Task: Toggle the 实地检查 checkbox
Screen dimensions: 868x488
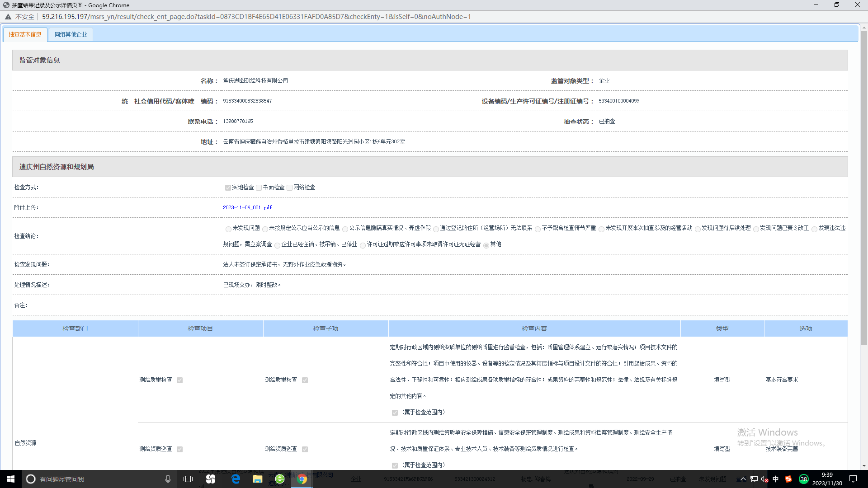Action: click(x=228, y=188)
